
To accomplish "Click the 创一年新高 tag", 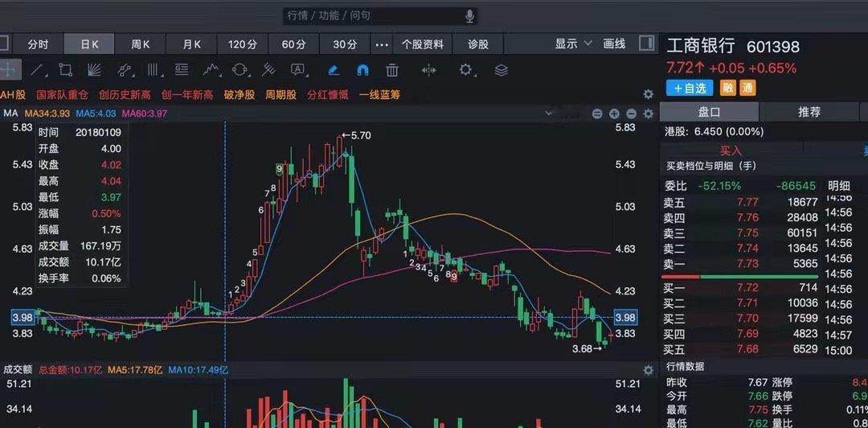I will pos(187,95).
